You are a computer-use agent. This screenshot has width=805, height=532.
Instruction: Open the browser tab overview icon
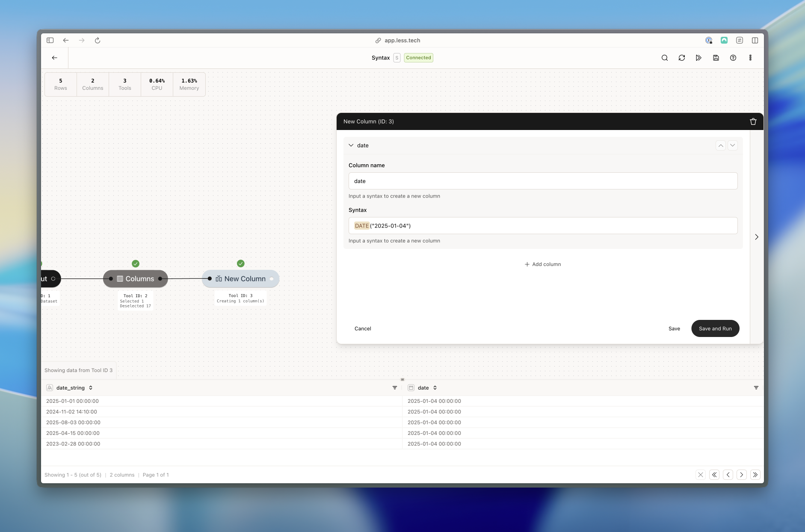pos(740,40)
